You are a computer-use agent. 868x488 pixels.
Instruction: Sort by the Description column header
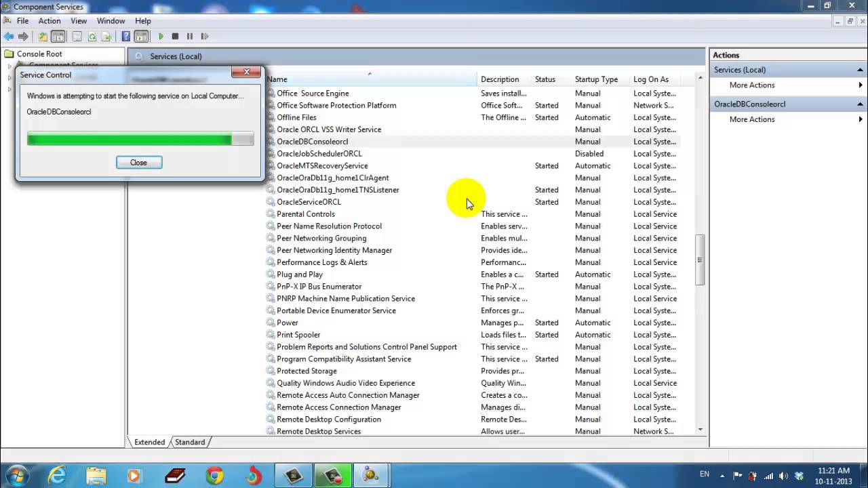pos(505,79)
